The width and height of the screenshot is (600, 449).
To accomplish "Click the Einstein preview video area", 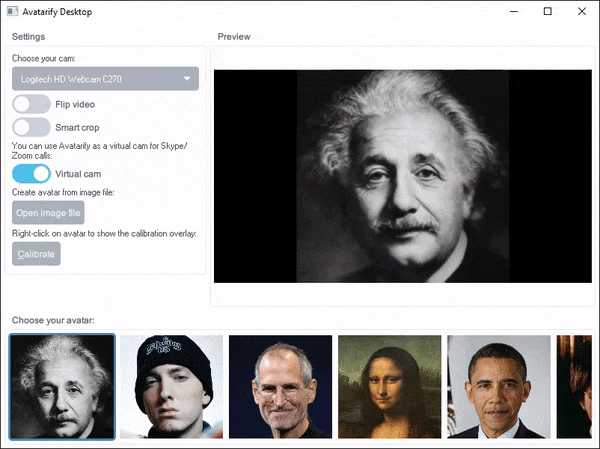I will (403, 176).
